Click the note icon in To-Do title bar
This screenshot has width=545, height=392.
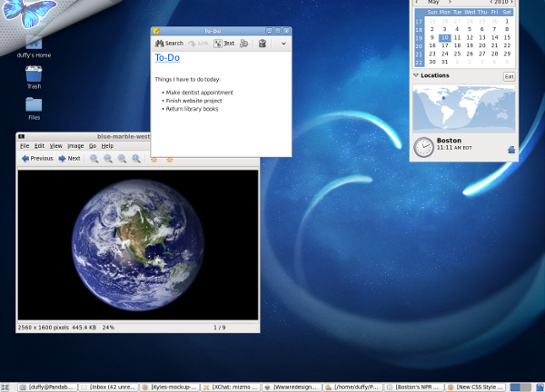pos(156,31)
